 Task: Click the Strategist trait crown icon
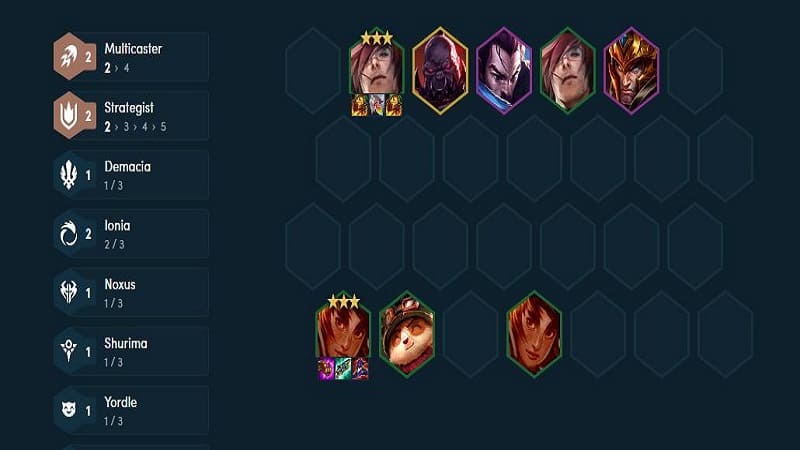[x=68, y=115]
